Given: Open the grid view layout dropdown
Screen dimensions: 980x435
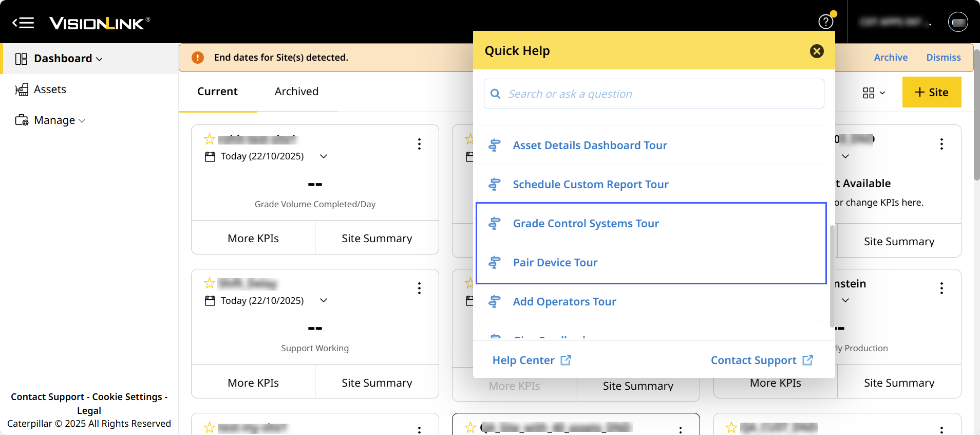Looking at the screenshot, I should click(x=874, y=93).
